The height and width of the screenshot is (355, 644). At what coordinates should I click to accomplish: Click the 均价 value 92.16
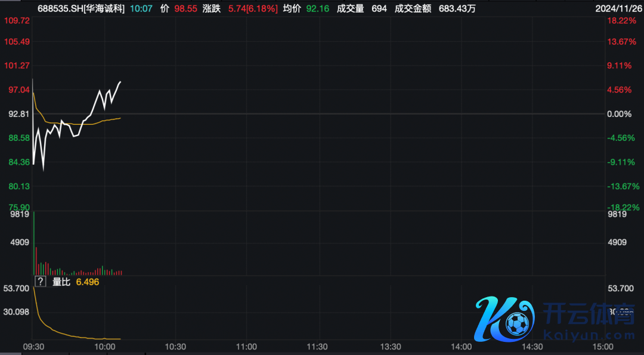point(317,8)
